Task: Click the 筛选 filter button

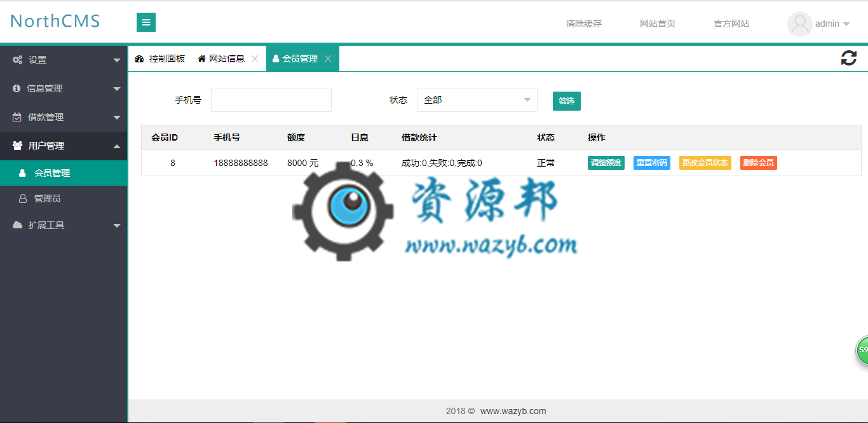Action: tap(567, 101)
